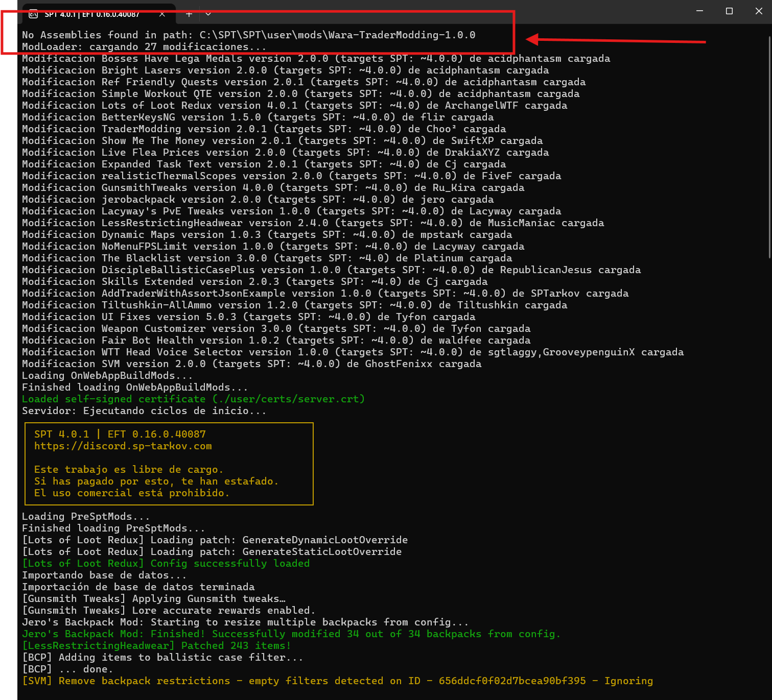Click the 'Finished loading OnWebAppBuildMods...' line

pyautogui.click(x=135, y=387)
